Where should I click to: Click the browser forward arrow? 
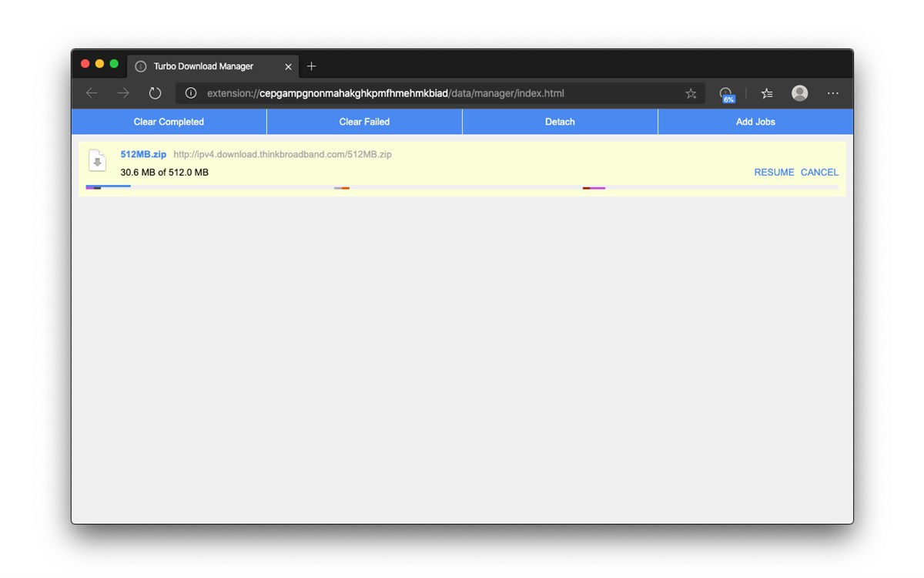123,93
